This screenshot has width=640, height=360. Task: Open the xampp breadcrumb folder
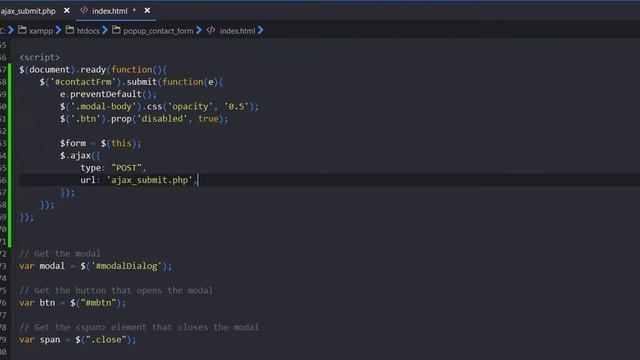41,31
